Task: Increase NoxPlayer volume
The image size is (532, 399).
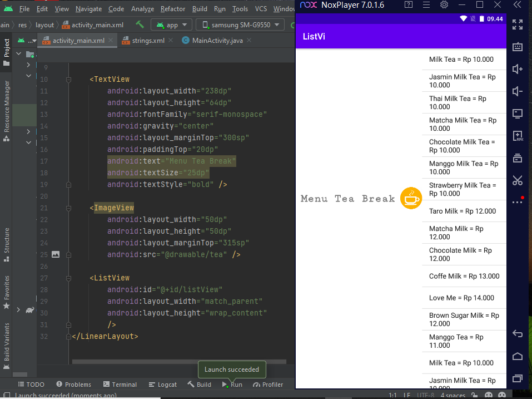Action: point(518,69)
